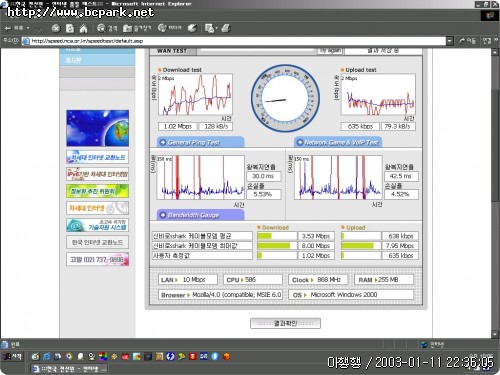Click the Try again button
This screenshot has height=375, width=500.
point(330,51)
